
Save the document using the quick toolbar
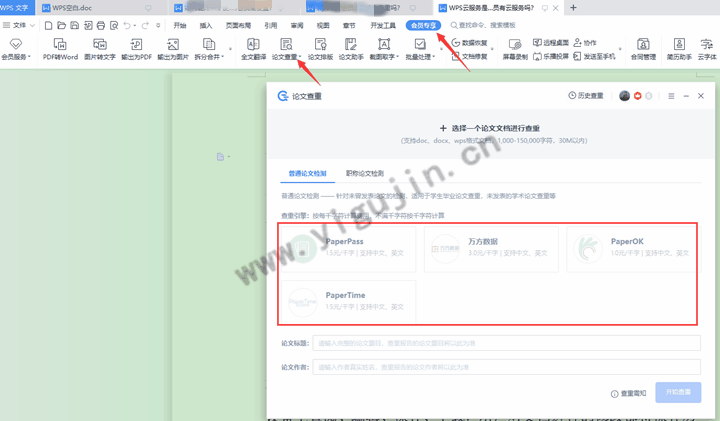[74, 25]
